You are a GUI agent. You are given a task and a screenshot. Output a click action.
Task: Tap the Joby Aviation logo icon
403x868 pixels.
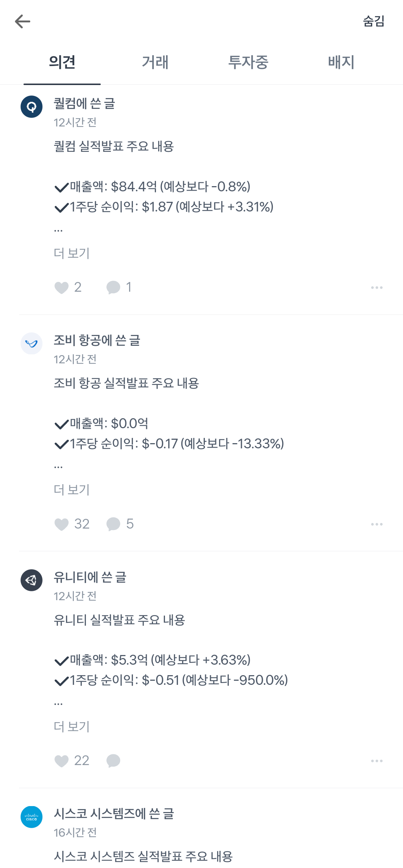tap(31, 344)
